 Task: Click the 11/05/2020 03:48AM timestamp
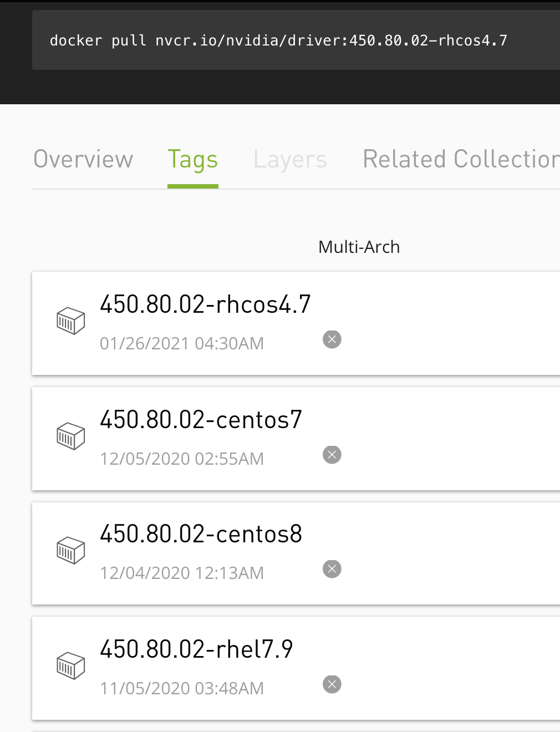click(181, 689)
